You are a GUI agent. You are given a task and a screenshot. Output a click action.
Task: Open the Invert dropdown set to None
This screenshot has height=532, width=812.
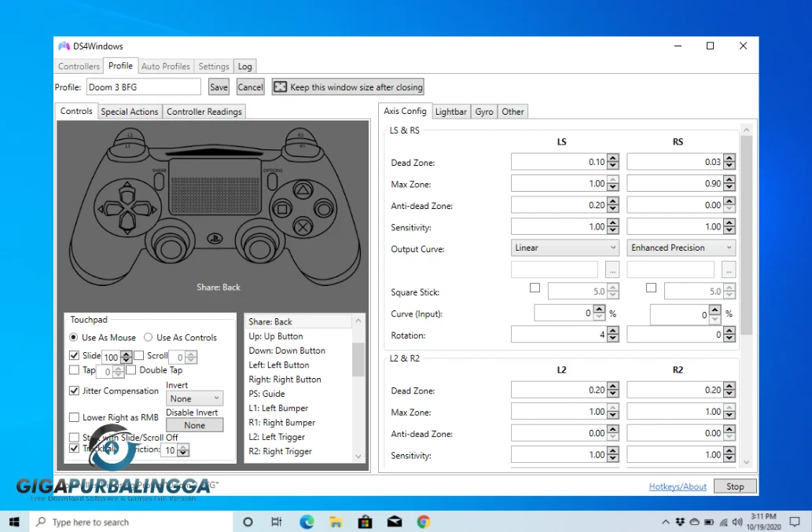194,398
